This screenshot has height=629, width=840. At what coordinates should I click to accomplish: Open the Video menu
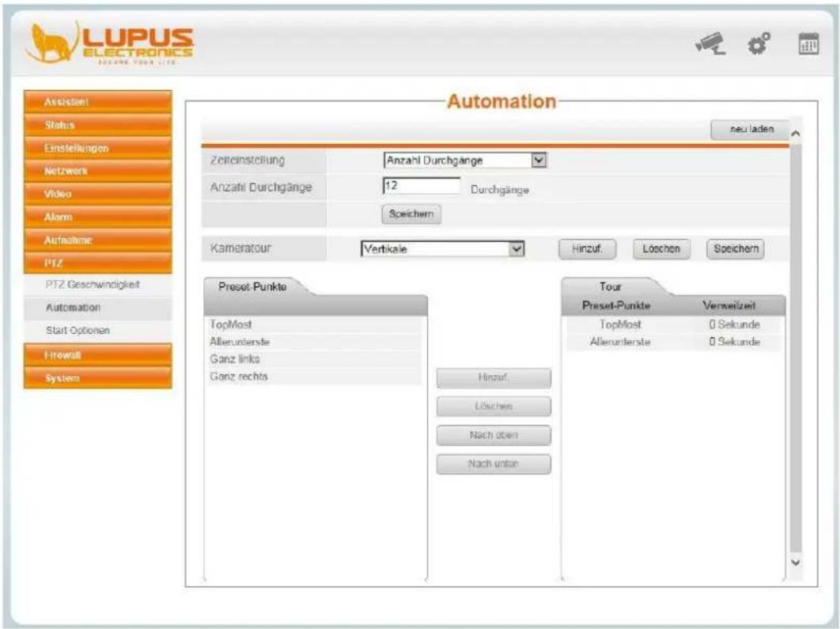pyautogui.click(x=98, y=194)
